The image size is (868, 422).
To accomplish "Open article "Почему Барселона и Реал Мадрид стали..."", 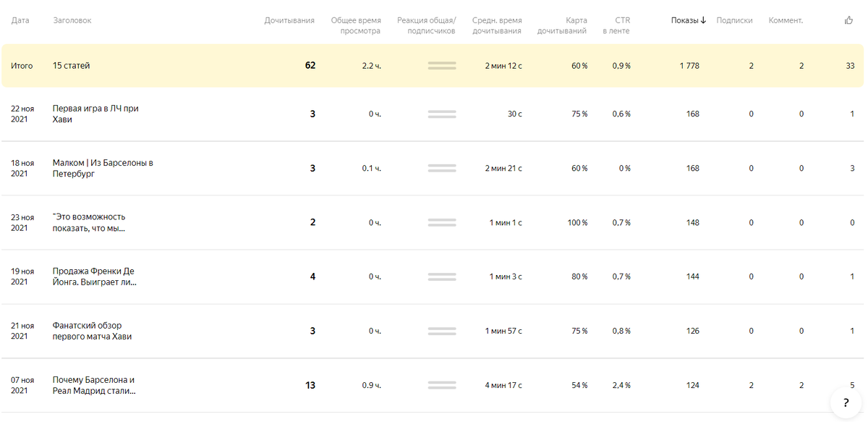I will pos(94,385).
